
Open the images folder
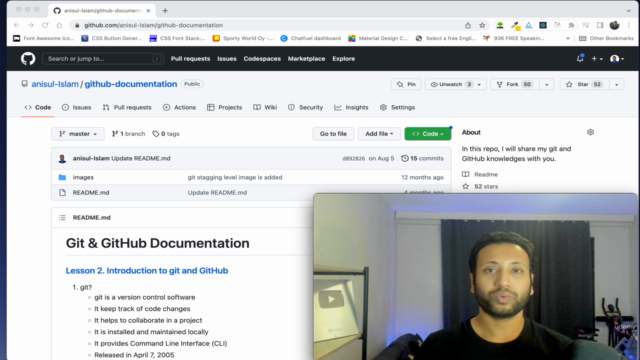[83, 177]
